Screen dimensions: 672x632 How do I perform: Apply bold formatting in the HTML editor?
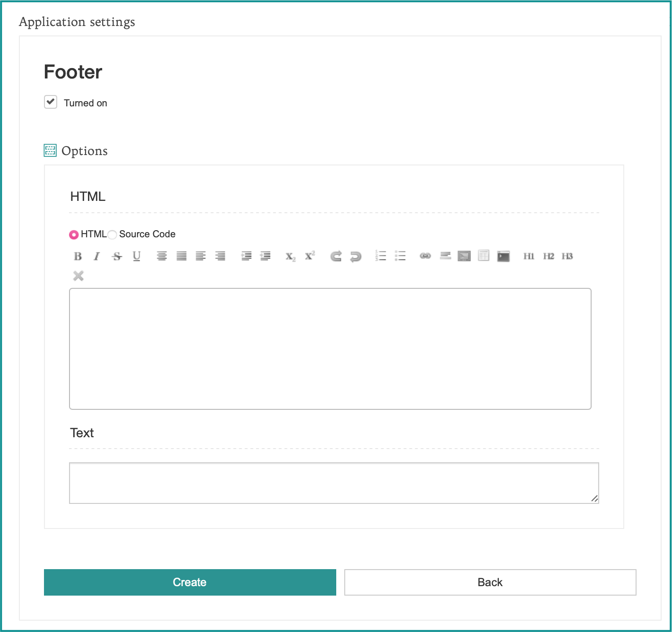(78, 256)
